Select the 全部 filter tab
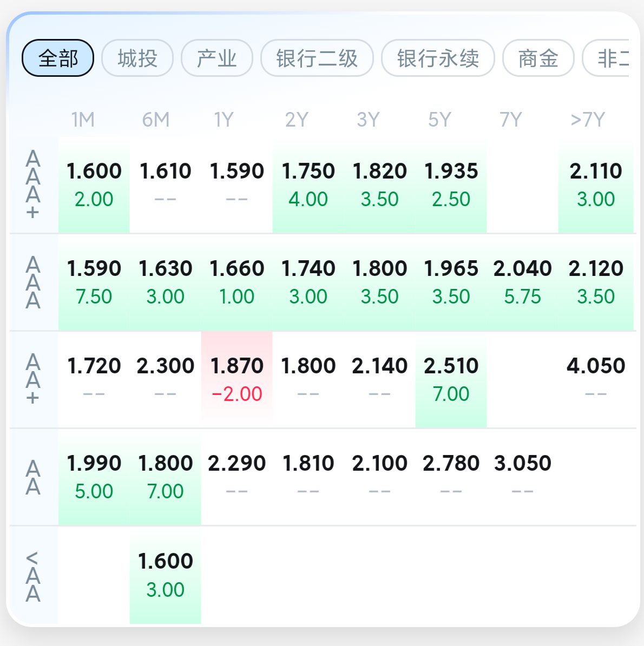644x646 pixels. click(x=58, y=58)
